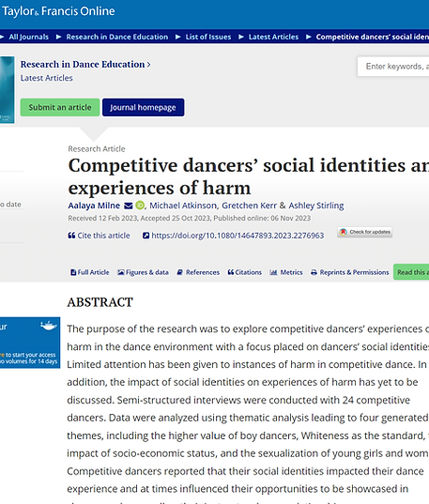
Task: Switch to the Figures & data tab
Action: pos(143,272)
